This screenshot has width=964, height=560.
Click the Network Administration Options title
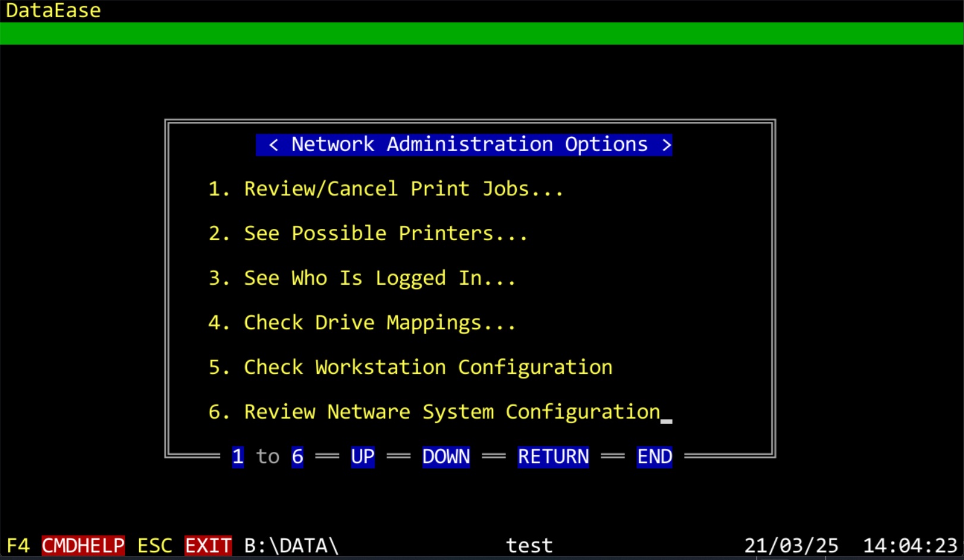tap(469, 144)
